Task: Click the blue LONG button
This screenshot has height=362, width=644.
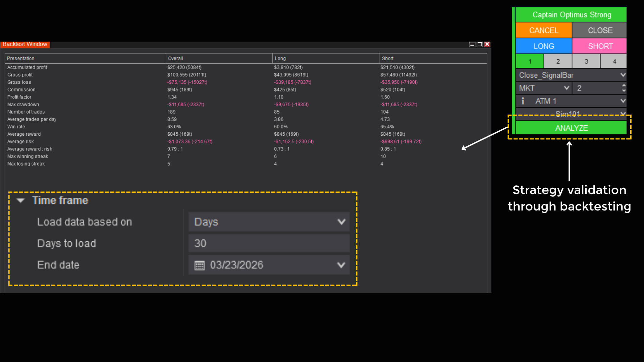Action: (544, 46)
